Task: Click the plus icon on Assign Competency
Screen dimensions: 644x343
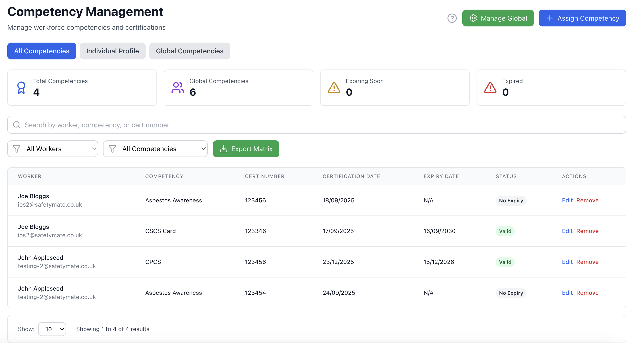Action: pyautogui.click(x=549, y=18)
